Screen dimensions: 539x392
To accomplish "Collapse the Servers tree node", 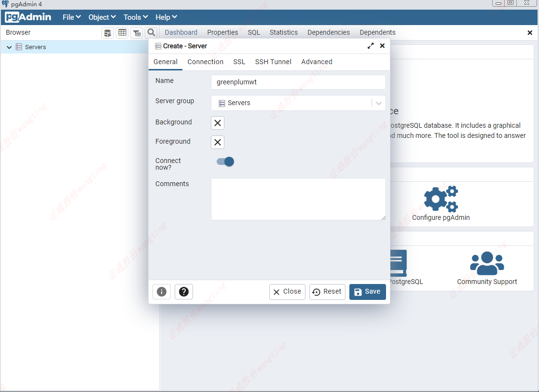I will [x=9, y=47].
